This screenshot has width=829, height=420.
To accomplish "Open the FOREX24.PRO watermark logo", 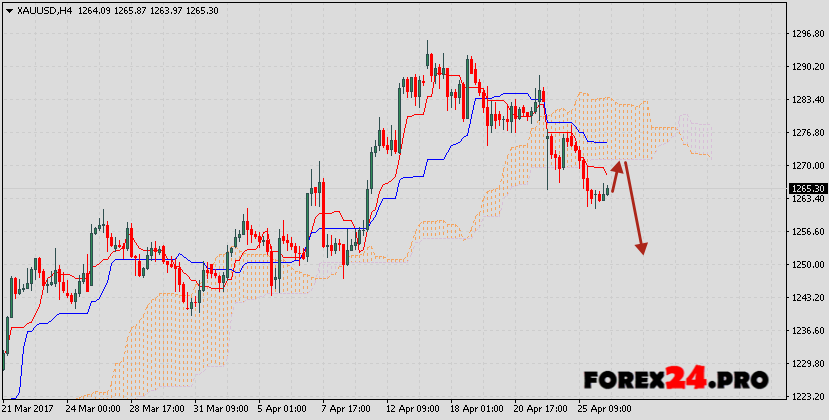I will [676, 379].
